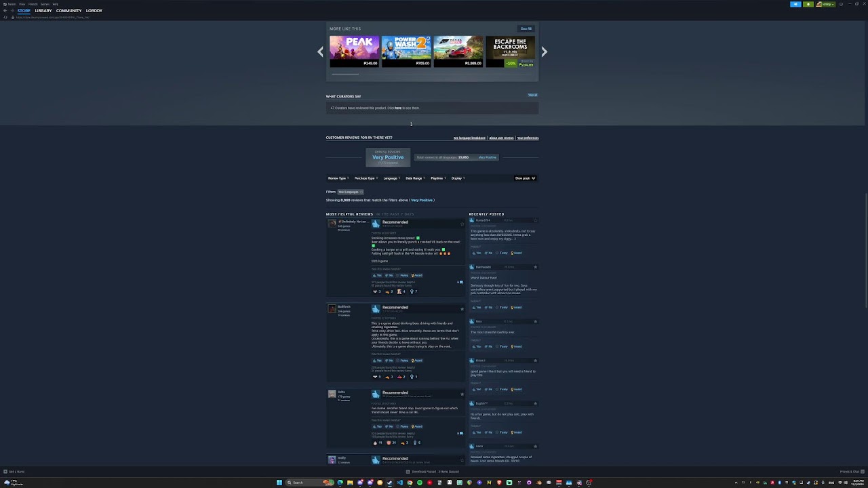Open the See language breakdown link
The width and height of the screenshot is (868, 488).
pos(469,138)
